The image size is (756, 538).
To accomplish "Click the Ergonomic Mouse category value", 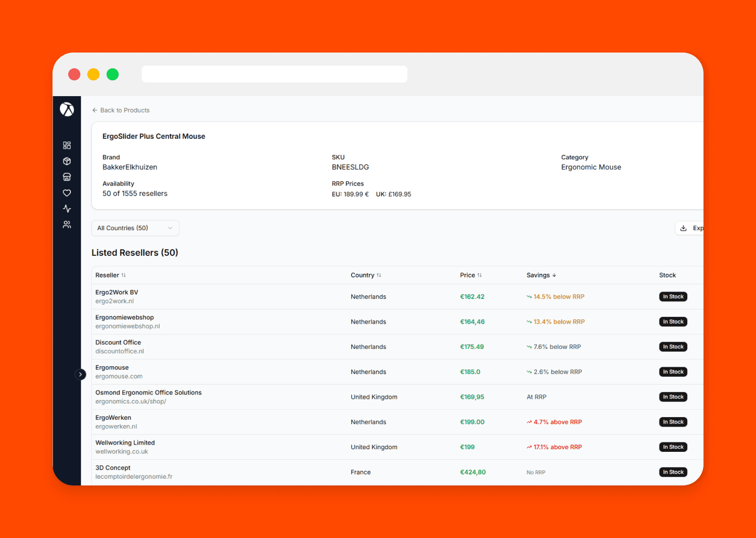I will pos(591,168).
